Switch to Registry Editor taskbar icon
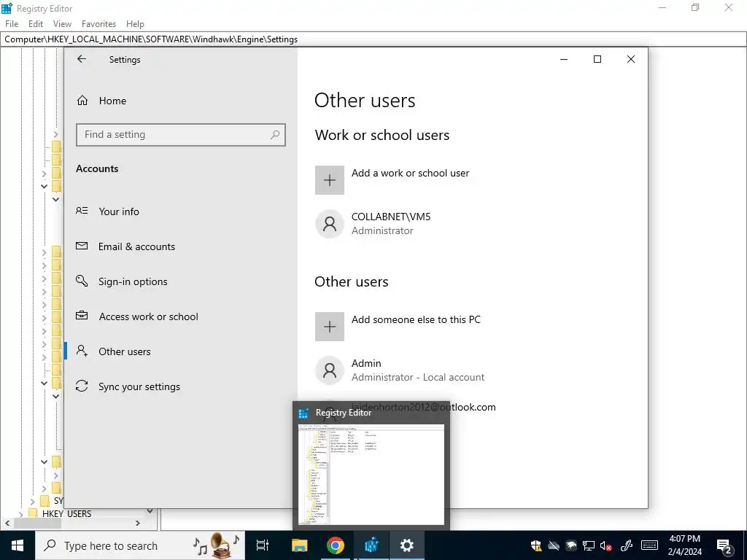The image size is (747, 560). coord(371,545)
